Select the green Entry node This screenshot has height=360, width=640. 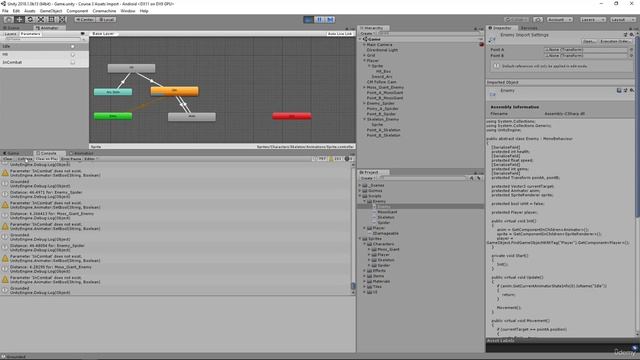tap(113, 116)
